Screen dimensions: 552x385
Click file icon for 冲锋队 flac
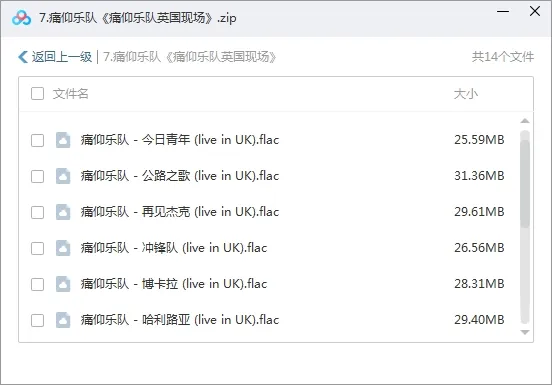click(63, 248)
